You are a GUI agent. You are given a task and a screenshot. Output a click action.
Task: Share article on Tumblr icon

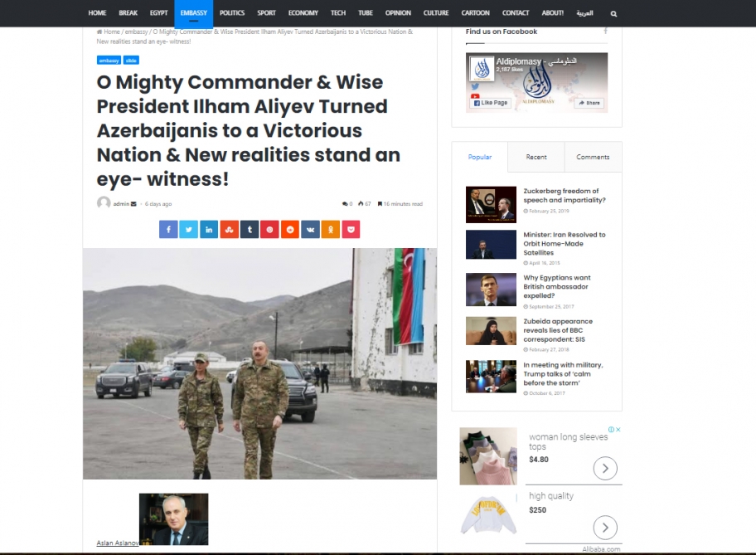click(250, 230)
